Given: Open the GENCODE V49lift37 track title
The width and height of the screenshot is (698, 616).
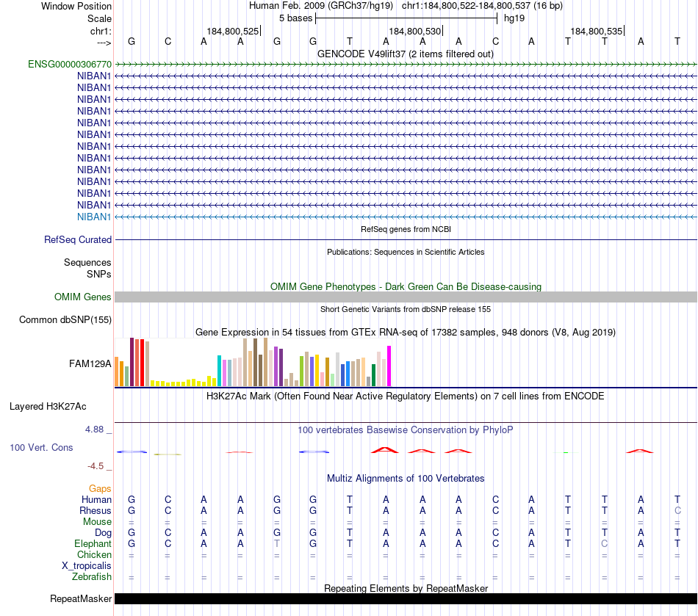Looking at the screenshot, I should click(406, 54).
